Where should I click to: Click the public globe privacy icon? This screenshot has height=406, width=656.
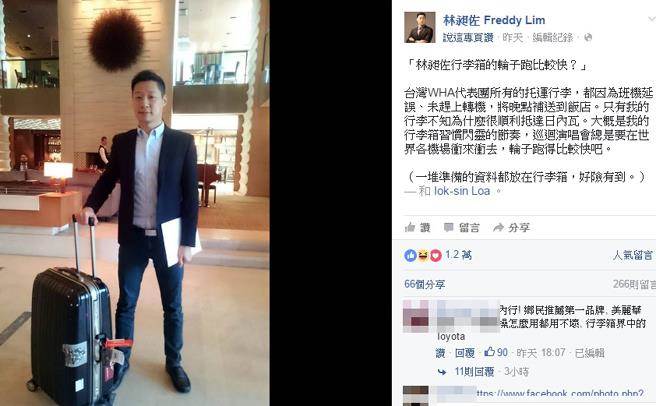[x=588, y=38]
